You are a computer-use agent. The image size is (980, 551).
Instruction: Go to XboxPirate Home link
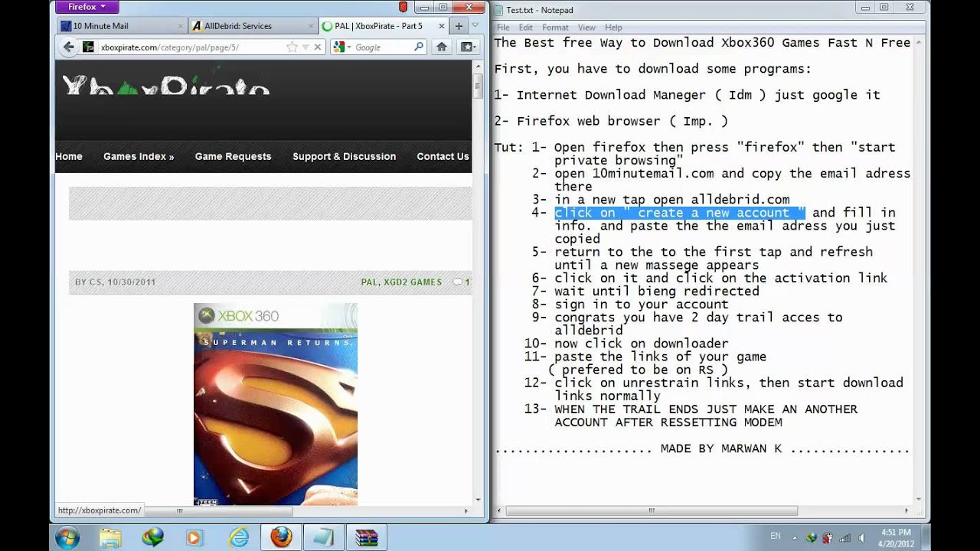pyautogui.click(x=69, y=156)
